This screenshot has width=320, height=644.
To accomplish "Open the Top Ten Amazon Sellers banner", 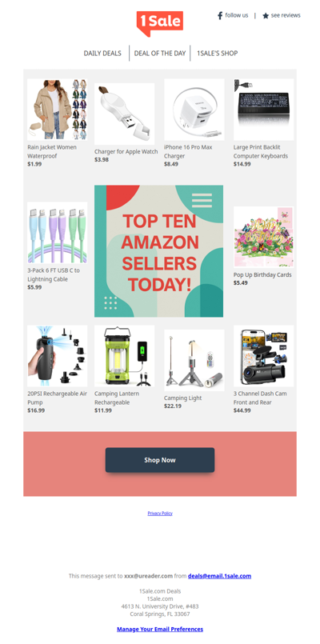I will [x=159, y=251].
